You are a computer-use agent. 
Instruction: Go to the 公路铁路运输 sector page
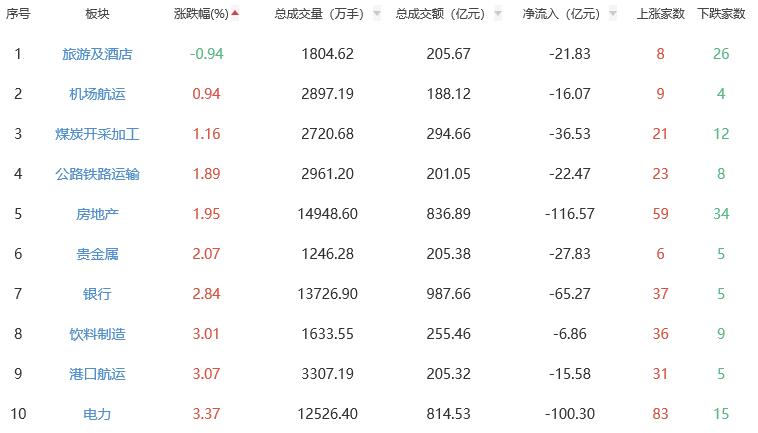tap(97, 174)
